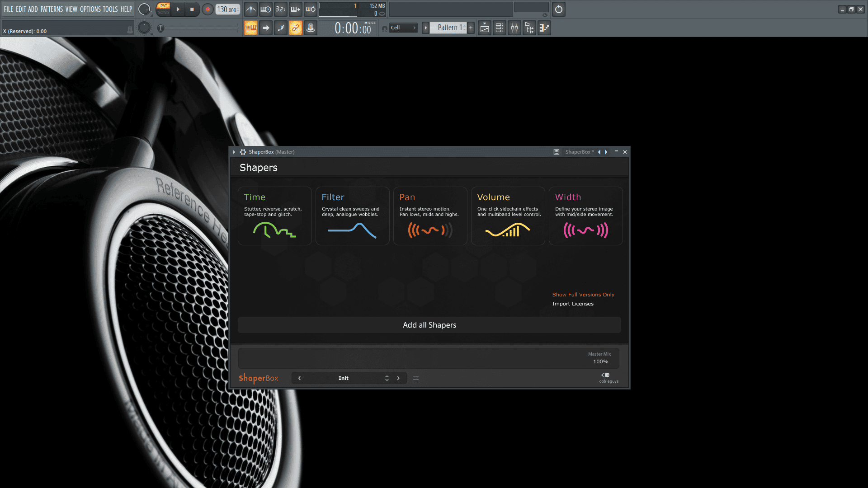This screenshot has height=488, width=868.
Task: Open the HELP menu
Action: tap(126, 9)
